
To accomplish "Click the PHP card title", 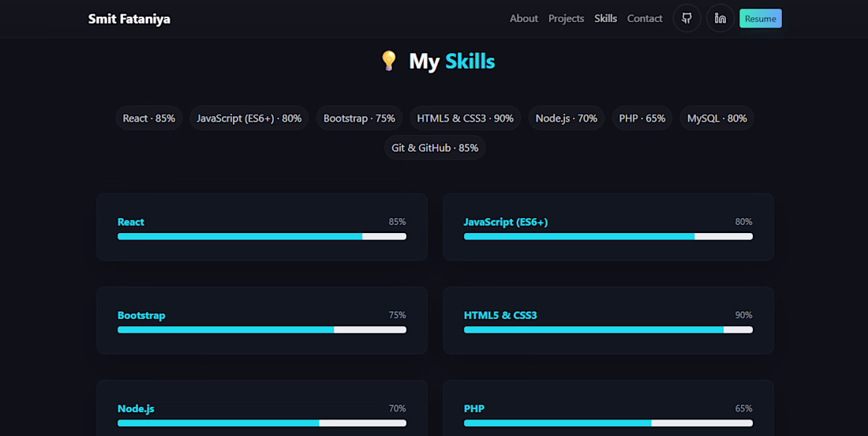I will pos(474,408).
